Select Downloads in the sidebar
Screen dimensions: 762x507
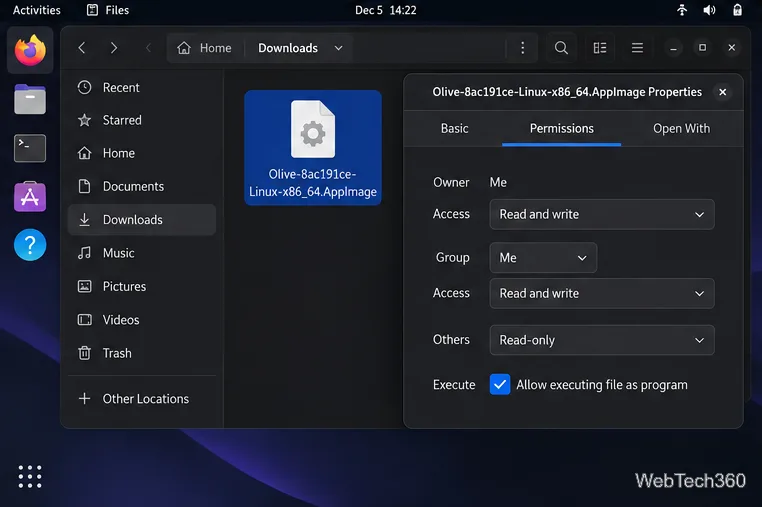coord(142,220)
